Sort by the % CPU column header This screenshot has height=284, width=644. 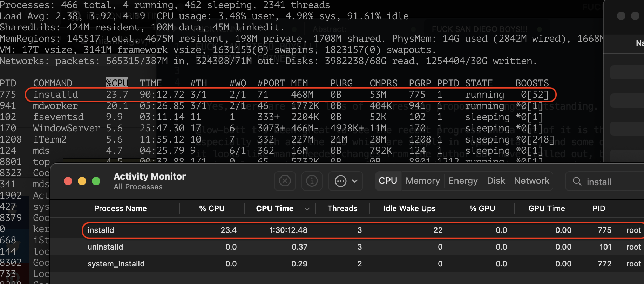(x=212, y=209)
